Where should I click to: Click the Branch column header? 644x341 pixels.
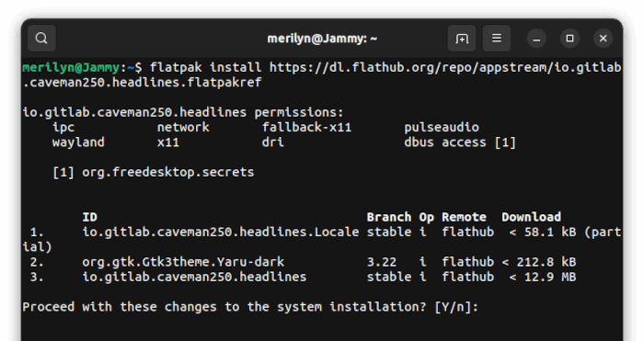(389, 217)
